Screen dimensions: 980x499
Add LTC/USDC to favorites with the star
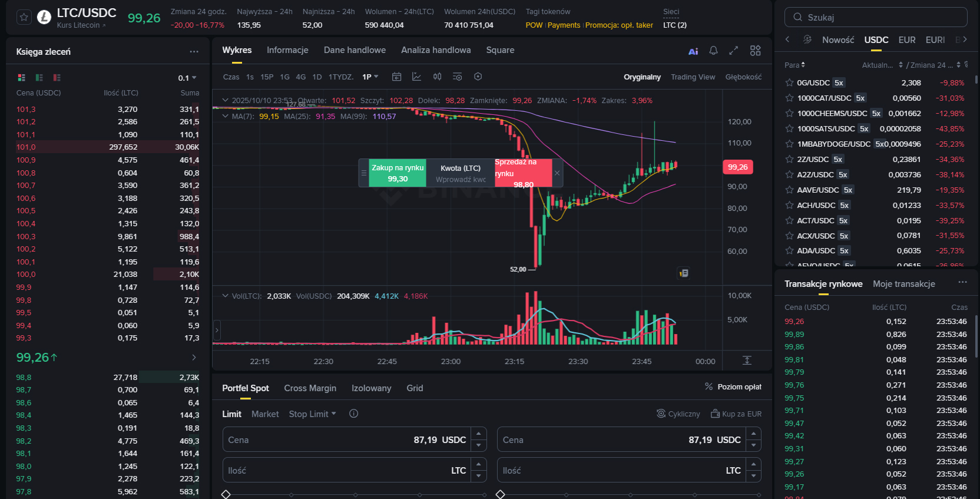click(24, 17)
